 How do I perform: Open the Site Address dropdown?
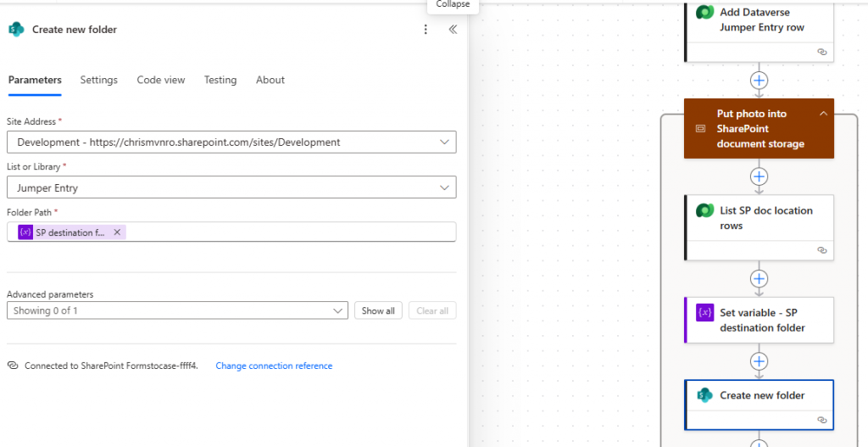click(445, 142)
